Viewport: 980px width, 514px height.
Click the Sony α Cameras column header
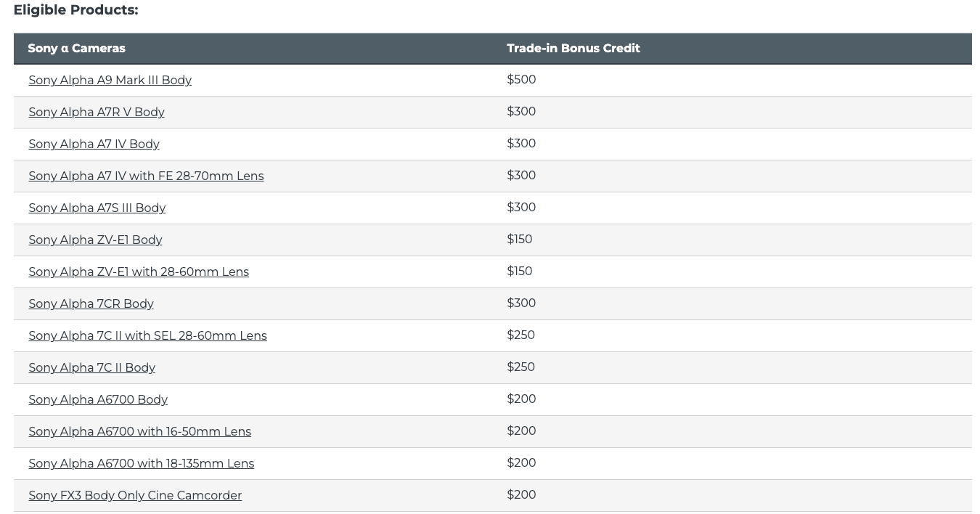(x=76, y=48)
